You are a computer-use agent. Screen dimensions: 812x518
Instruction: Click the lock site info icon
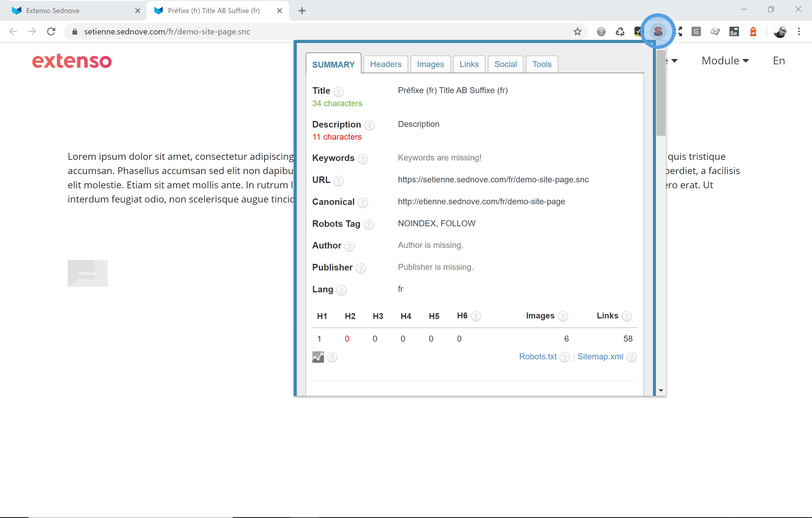[75, 32]
